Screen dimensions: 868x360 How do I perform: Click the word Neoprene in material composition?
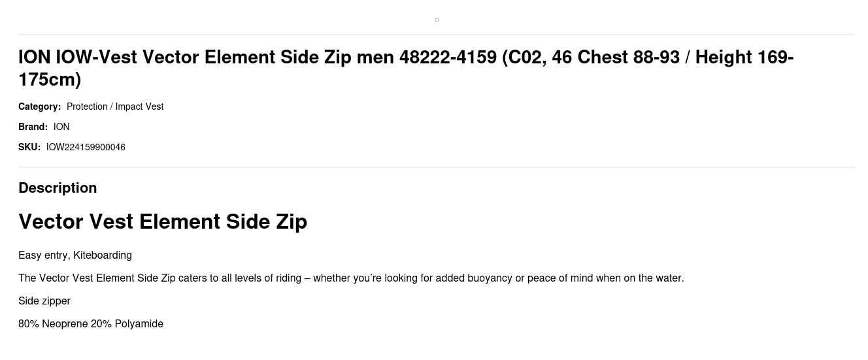(65, 323)
